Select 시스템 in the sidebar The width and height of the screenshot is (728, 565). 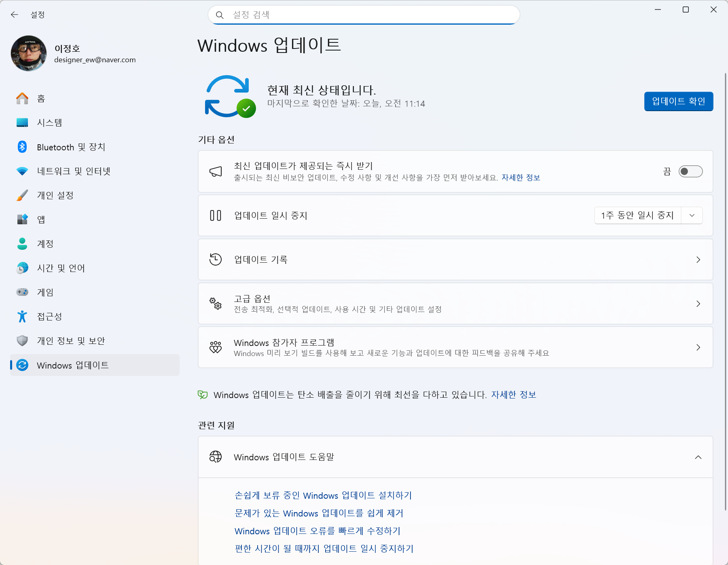point(95,122)
